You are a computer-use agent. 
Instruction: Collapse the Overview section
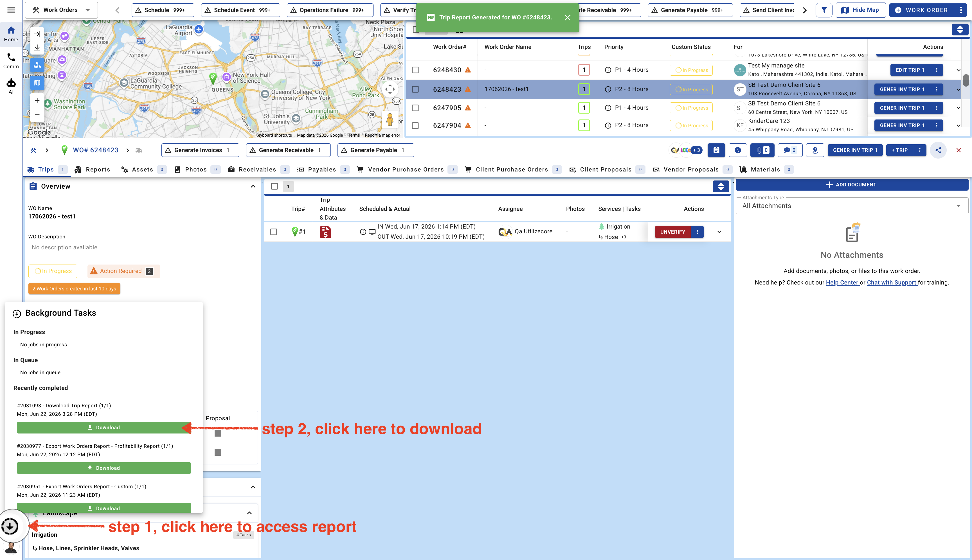tap(253, 187)
